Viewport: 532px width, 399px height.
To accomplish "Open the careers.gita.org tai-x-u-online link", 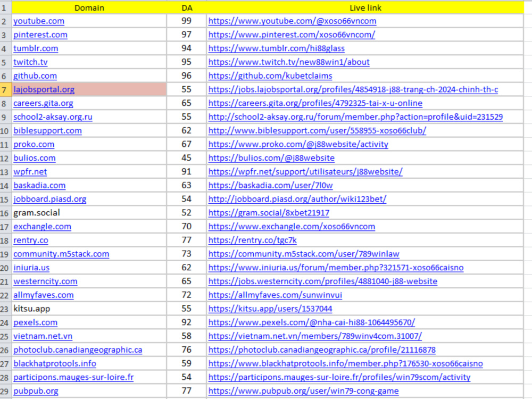I will click(315, 103).
